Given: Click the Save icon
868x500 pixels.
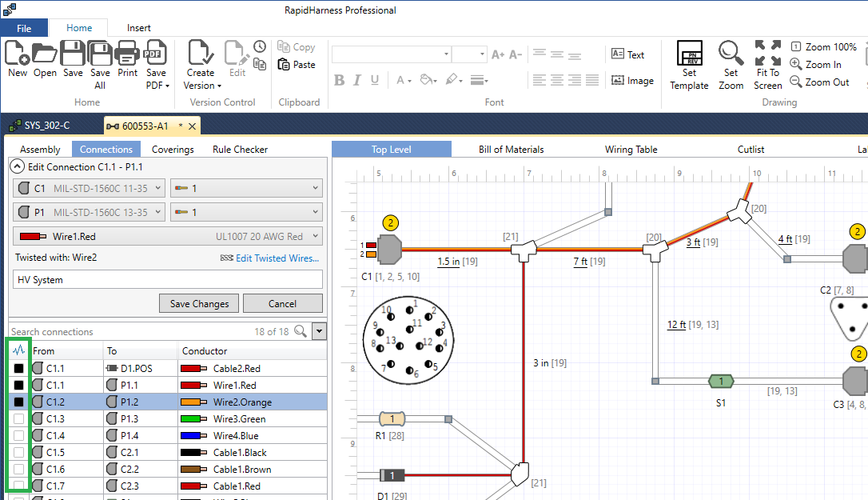Looking at the screenshot, I should pyautogui.click(x=73, y=54).
